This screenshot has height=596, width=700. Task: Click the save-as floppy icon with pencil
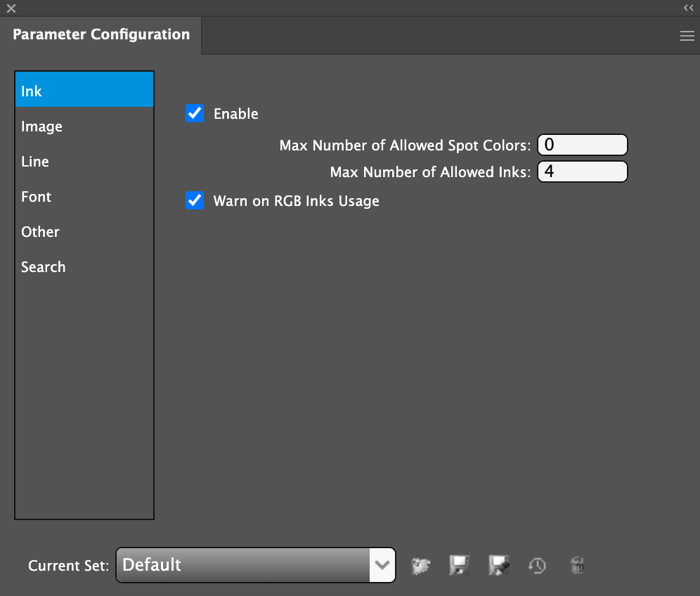pyautogui.click(x=498, y=565)
